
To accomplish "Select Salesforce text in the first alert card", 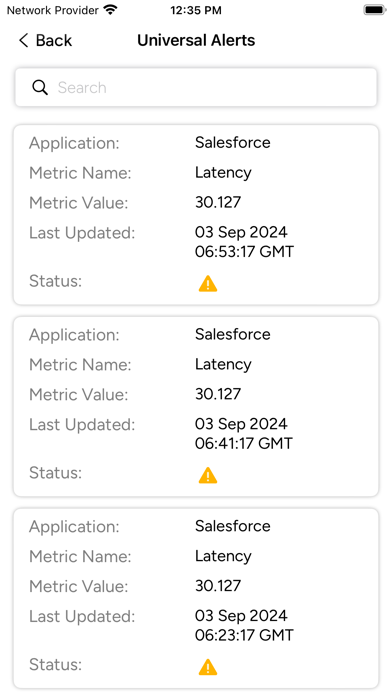I will tap(233, 142).
